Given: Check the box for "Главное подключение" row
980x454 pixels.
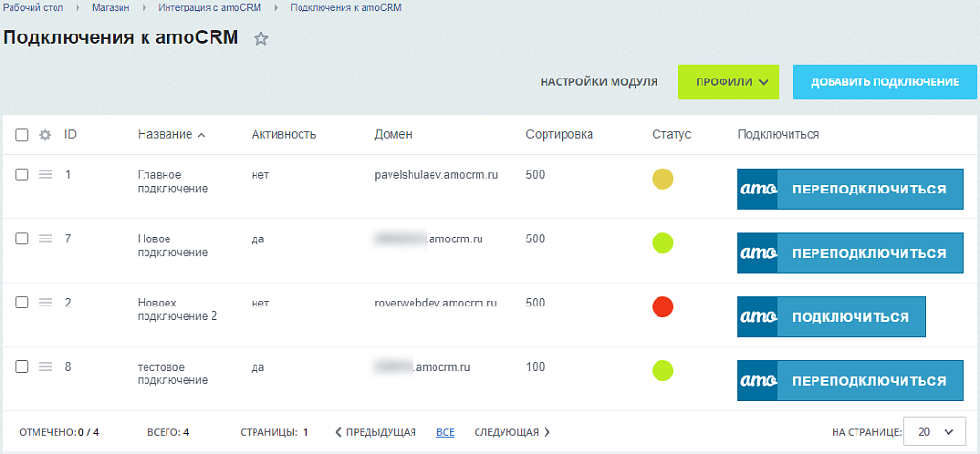Looking at the screenshot, I should [22, 174].
